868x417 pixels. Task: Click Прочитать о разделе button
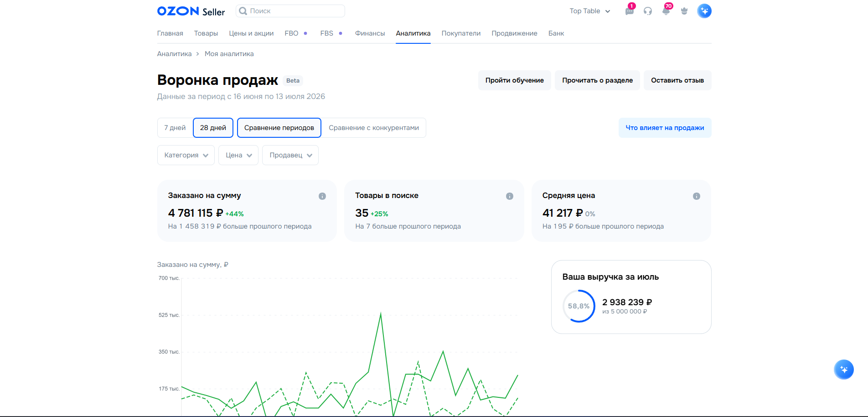tap(597, 80)
